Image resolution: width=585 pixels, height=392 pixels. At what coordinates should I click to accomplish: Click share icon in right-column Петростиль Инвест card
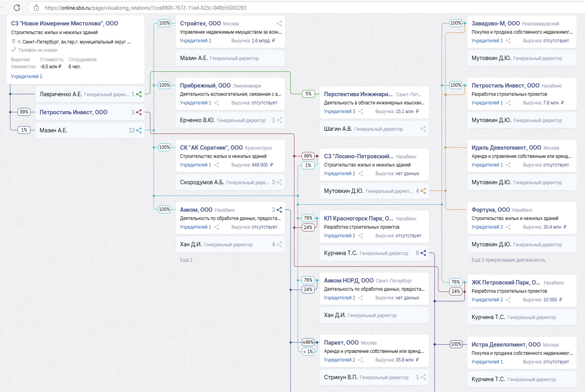coord(508,103)
